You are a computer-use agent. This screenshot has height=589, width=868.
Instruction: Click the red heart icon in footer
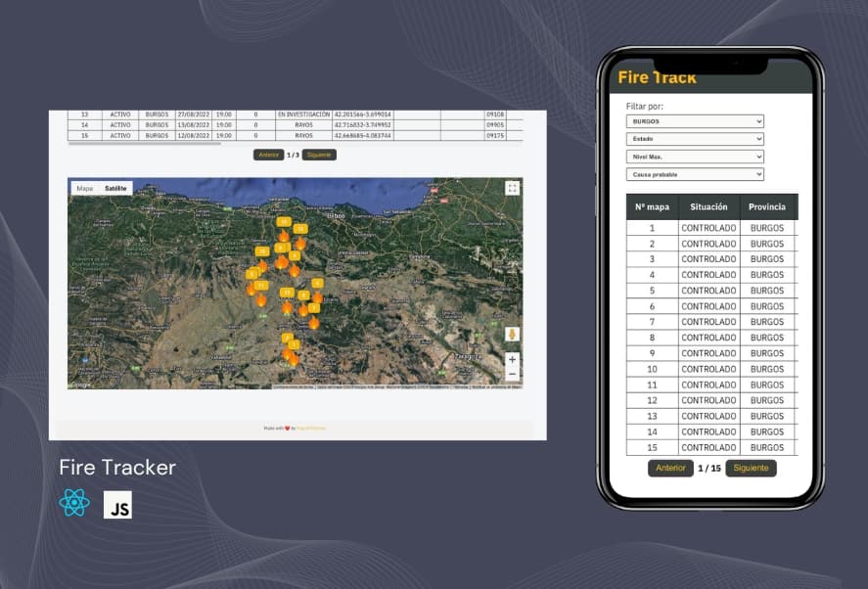pos(288,428)
